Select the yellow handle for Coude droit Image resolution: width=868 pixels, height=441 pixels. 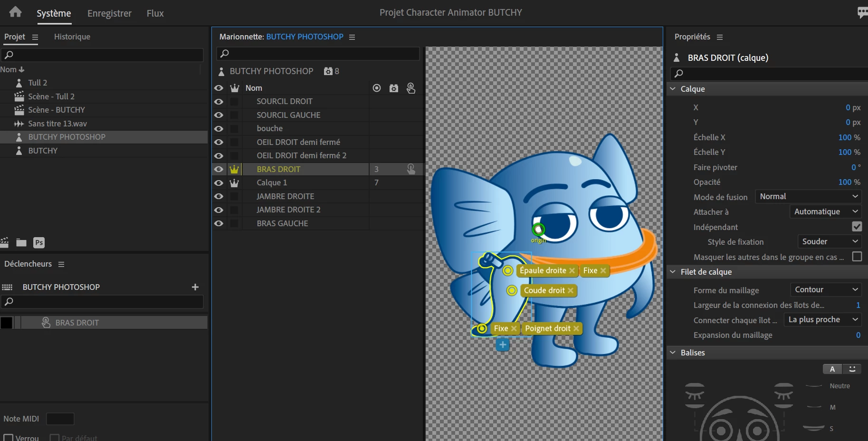click(512, 290)
